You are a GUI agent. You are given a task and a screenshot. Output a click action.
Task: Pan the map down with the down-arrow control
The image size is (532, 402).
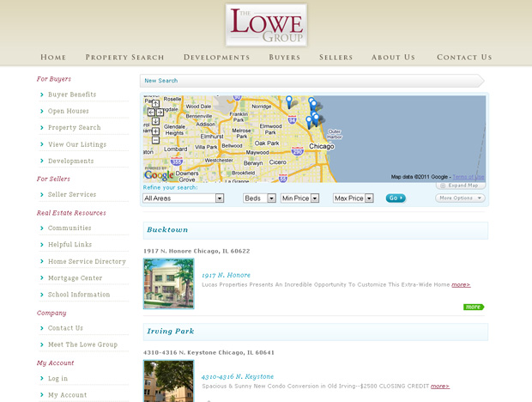pos(155,121)
